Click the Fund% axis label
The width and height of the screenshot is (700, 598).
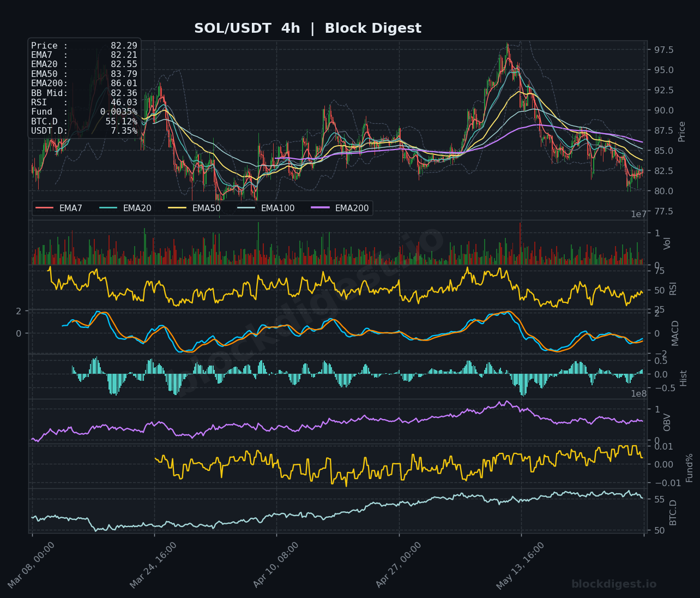tap(690, 468)
